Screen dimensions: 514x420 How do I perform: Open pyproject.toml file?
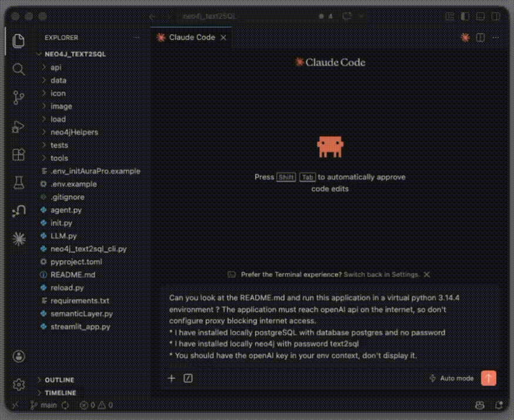tap(76, 262)
